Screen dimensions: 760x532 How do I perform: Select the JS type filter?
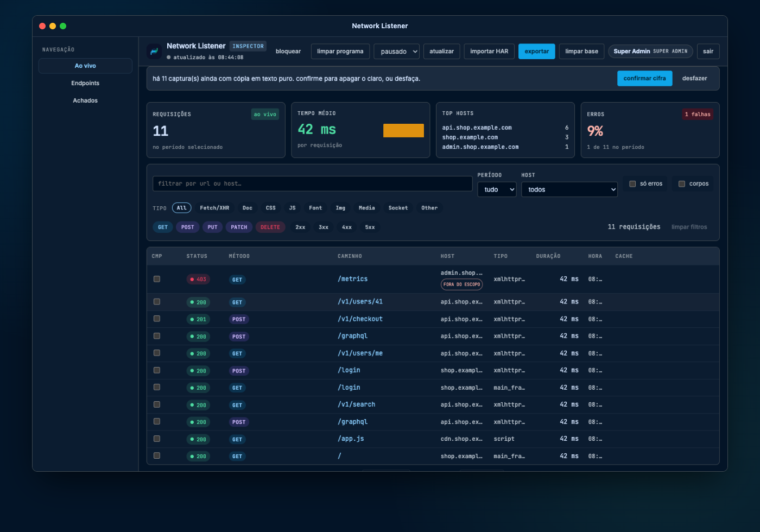click(x=293, y=208)
